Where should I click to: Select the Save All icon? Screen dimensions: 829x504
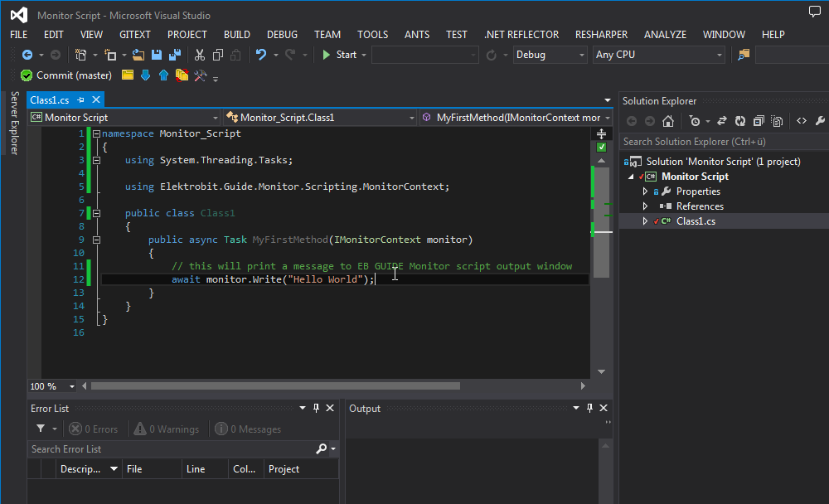point(175,55)
